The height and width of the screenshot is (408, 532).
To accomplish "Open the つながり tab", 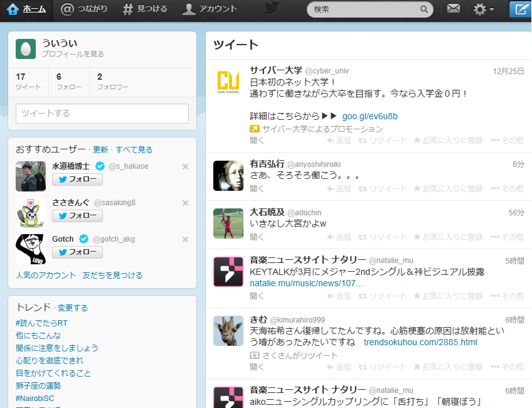I will [x=84, y=9].
